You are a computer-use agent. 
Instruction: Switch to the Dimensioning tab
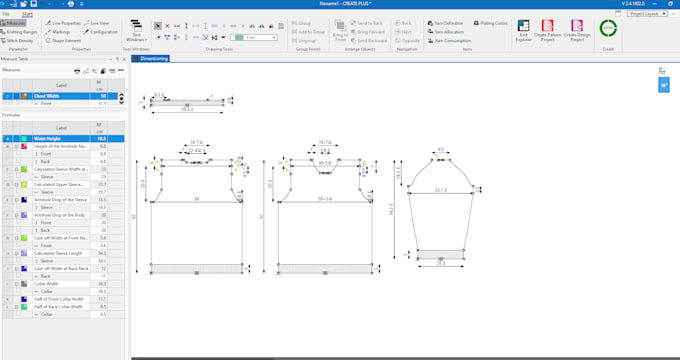coord(150,59)
